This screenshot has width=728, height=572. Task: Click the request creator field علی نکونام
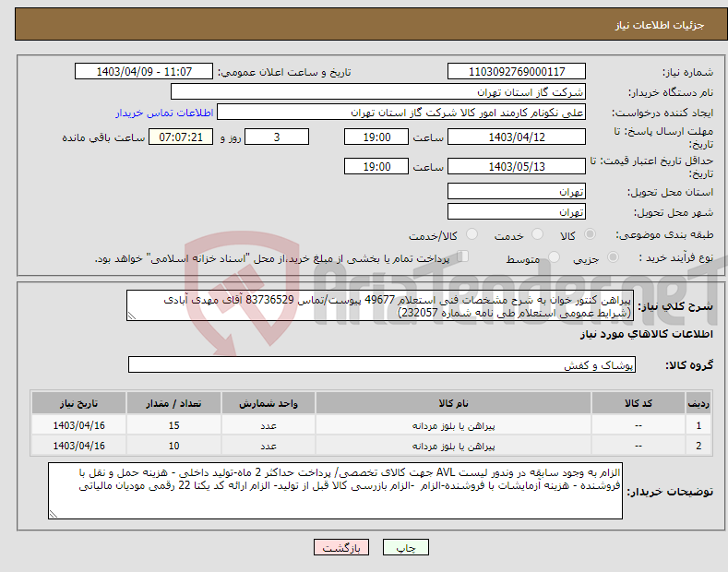click(401, 113)
